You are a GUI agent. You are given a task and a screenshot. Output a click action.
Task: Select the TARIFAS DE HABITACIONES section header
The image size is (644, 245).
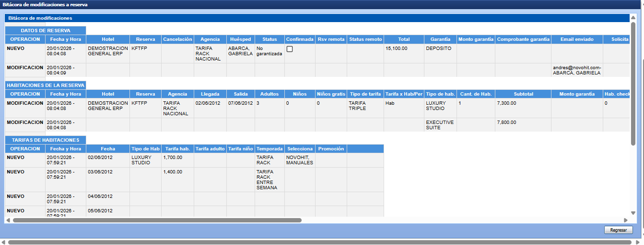(46, 140)
